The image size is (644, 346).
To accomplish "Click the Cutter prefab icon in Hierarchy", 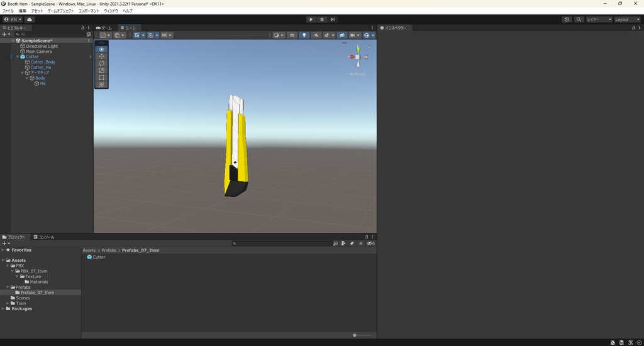I will click(23, 57).
